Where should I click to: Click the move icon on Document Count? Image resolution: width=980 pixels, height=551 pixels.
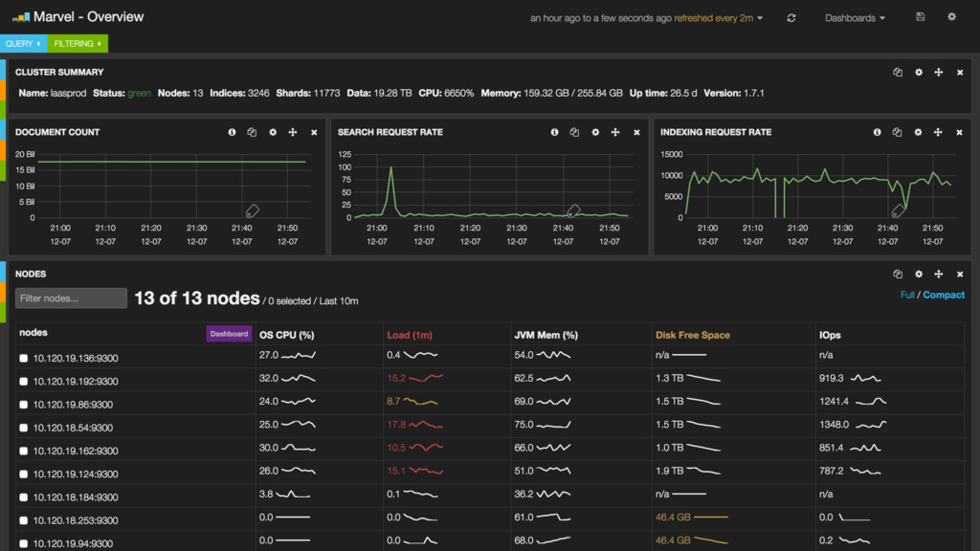point(293,132)
